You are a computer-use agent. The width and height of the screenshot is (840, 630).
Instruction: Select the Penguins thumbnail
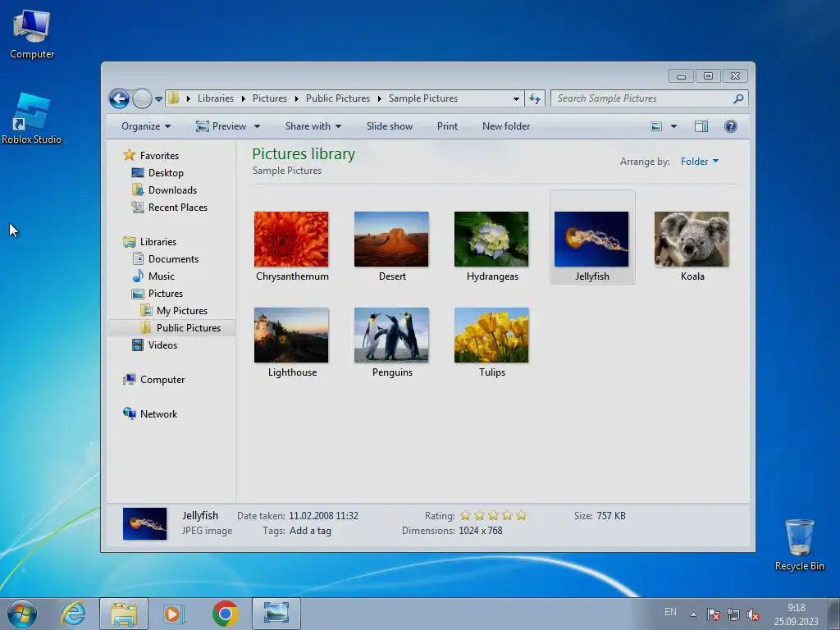click(391, 335)
